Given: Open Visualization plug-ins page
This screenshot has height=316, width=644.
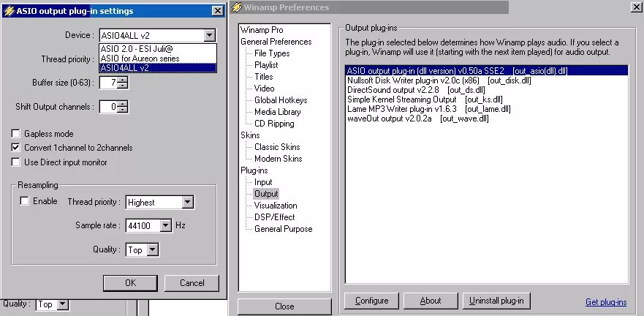Looking at the screenshot, I should pyautogui.click(x=275, y=206).
